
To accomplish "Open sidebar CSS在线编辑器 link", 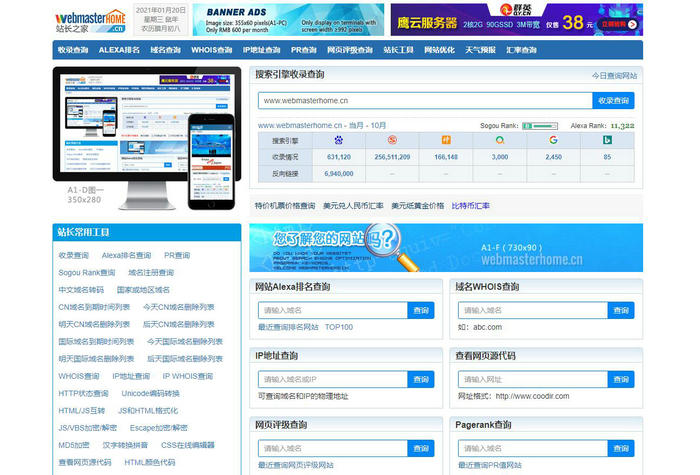I will pos(188,445).
